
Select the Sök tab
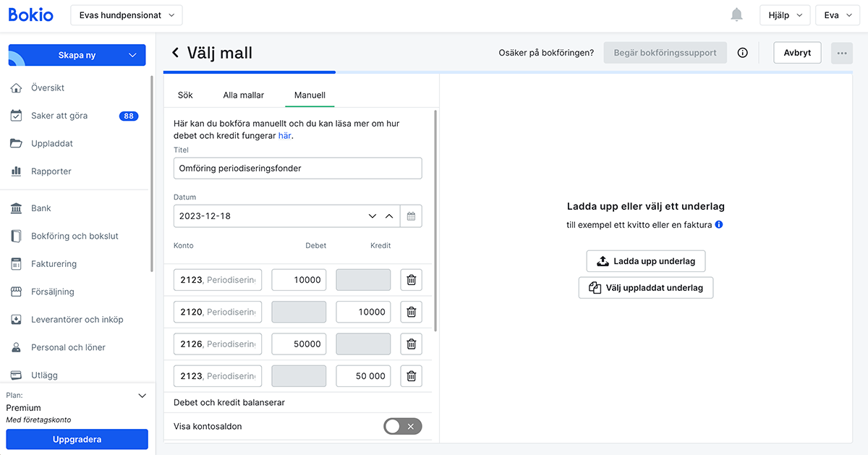click(x=185, y=95)
